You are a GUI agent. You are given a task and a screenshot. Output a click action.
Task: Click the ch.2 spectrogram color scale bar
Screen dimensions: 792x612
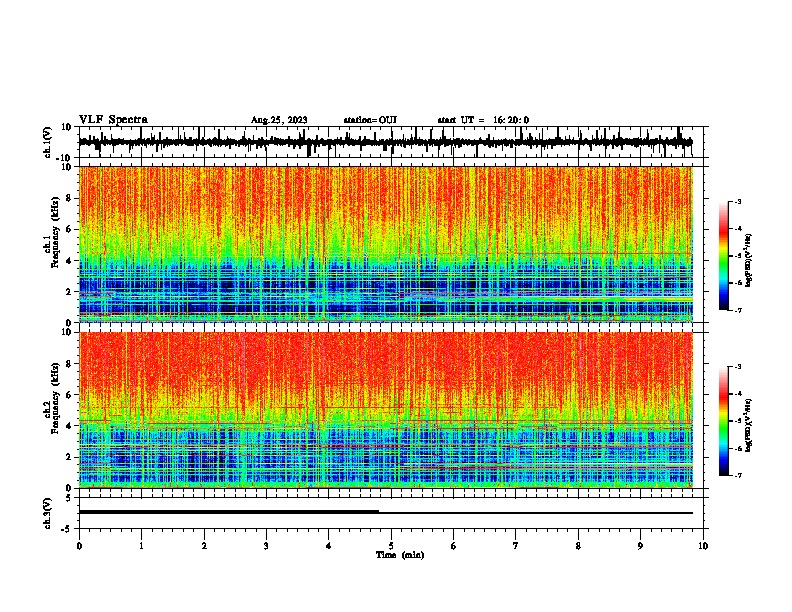click(724, 421)
